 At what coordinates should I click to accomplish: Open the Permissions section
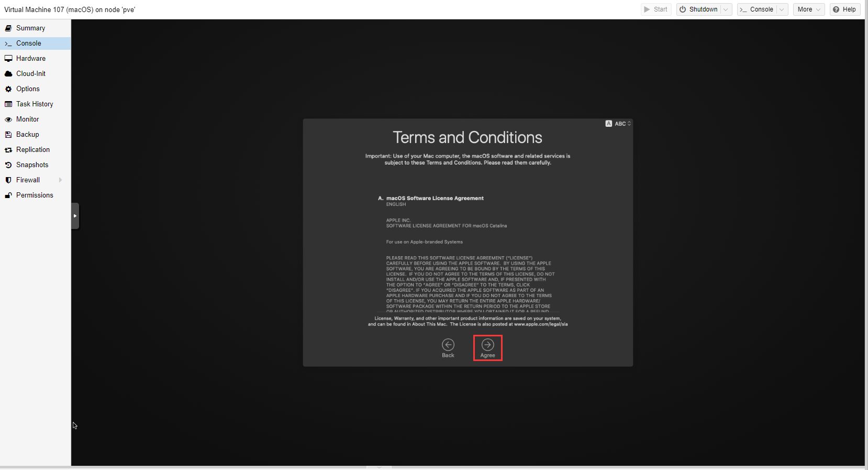[35, 195]
